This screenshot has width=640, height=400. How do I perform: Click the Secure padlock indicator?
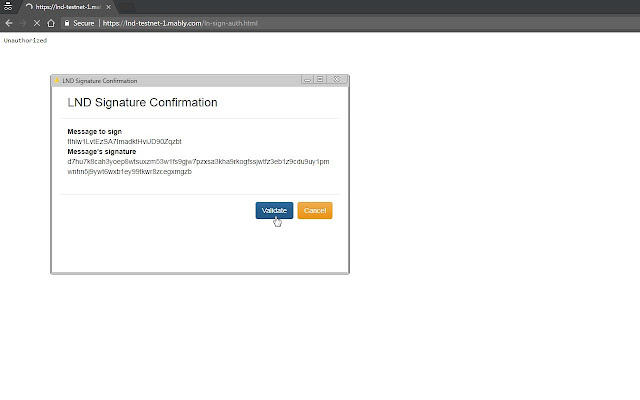(80, 23)
